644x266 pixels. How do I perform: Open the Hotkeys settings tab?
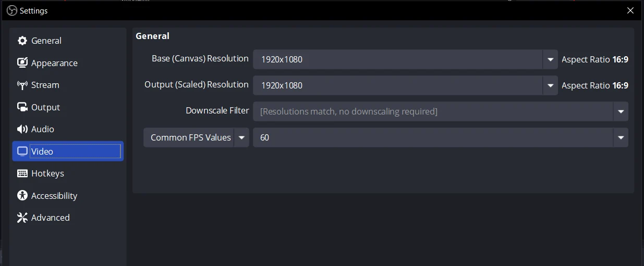(68, 173)
